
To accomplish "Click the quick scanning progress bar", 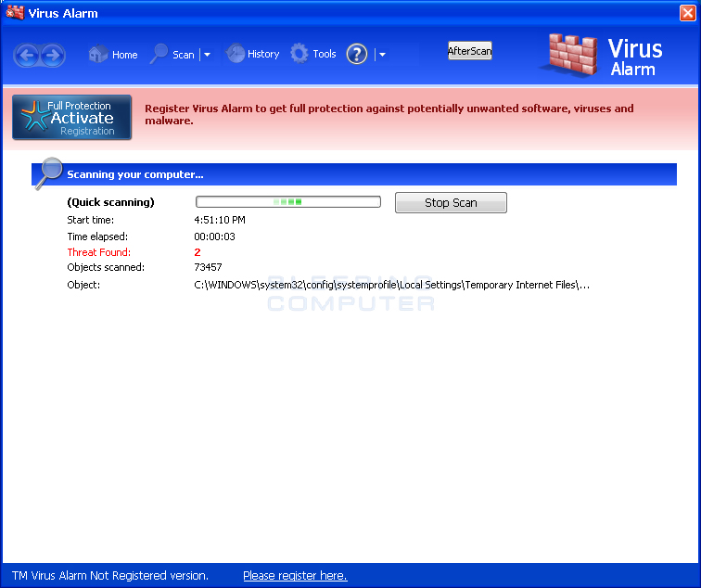I will 287,201.
